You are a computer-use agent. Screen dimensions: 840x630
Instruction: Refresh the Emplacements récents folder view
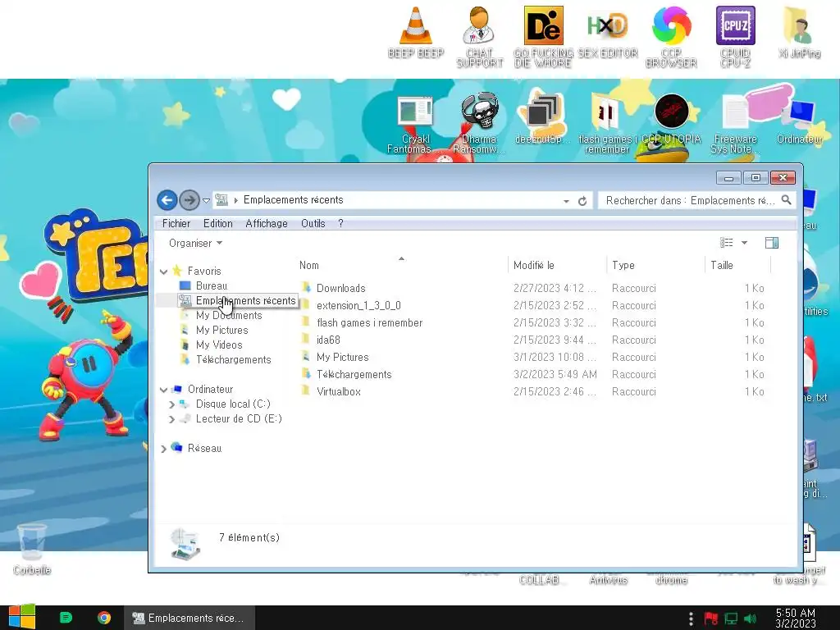click(x=582, y=201)
